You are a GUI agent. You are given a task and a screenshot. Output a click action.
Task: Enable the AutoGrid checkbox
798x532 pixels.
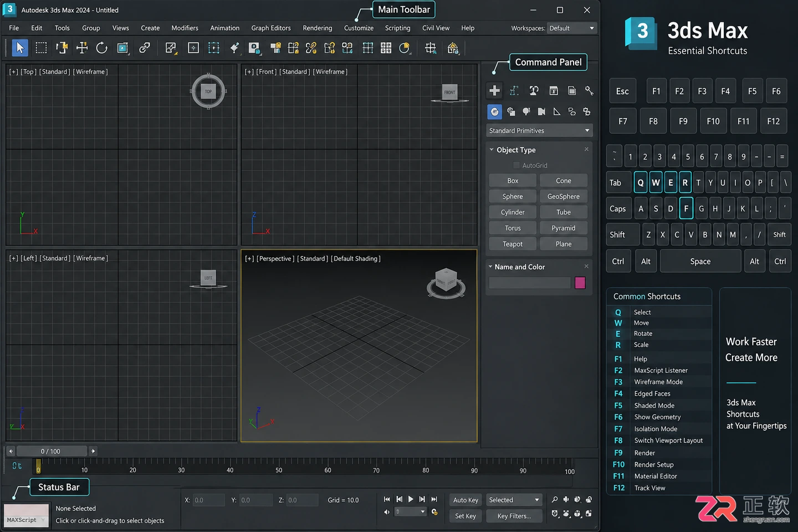click(x=516, y=165)
